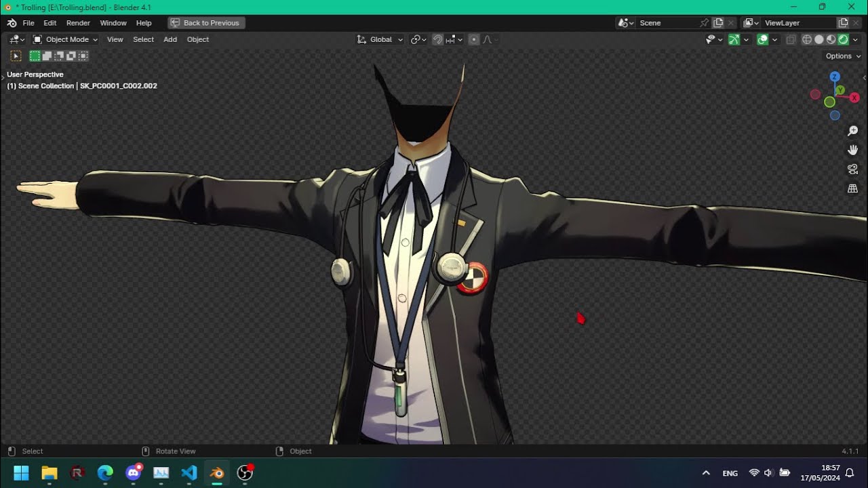Open the Options dropdown
868x488 pixels.
pos(843,56)
